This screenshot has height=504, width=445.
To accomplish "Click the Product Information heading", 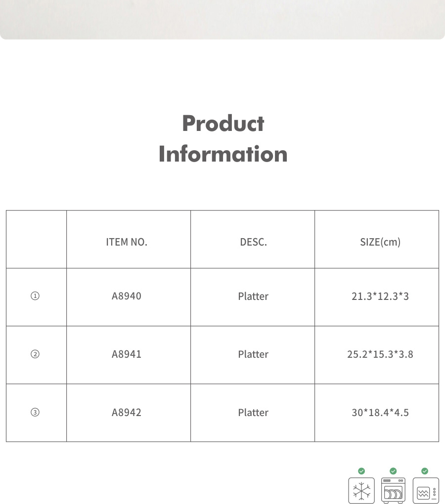I will point(222,138).
